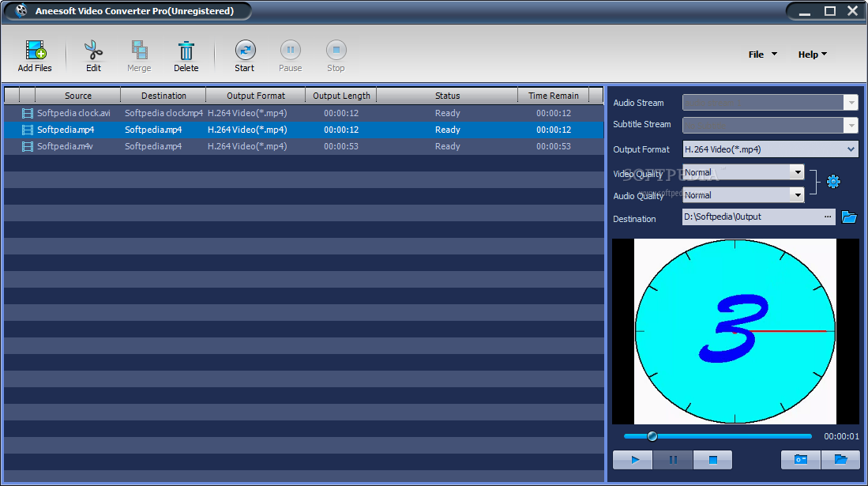Pause the preview video
This screenshot has width=868, height=486.
(x=673, y=459)
